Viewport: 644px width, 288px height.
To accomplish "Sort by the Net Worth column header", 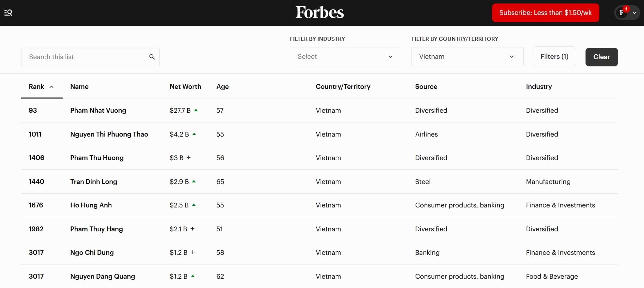I will 185,87.
